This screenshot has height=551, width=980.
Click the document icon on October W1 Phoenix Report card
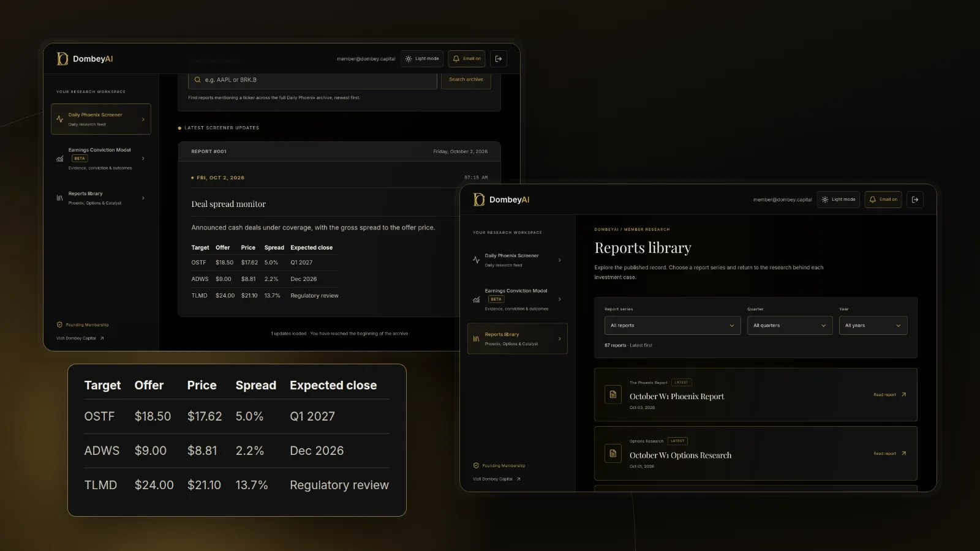(613, 394)
